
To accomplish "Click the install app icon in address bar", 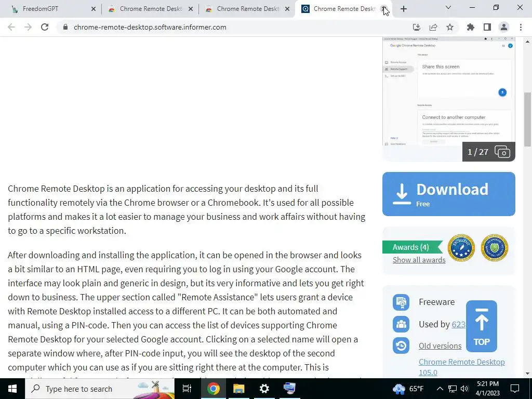I will click(416, 27).
